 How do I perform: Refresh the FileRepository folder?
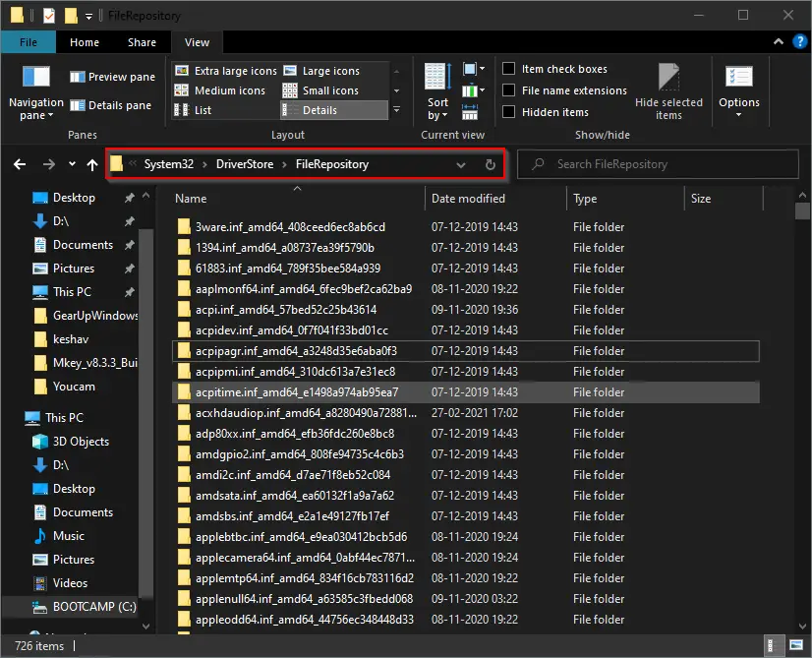490,165
